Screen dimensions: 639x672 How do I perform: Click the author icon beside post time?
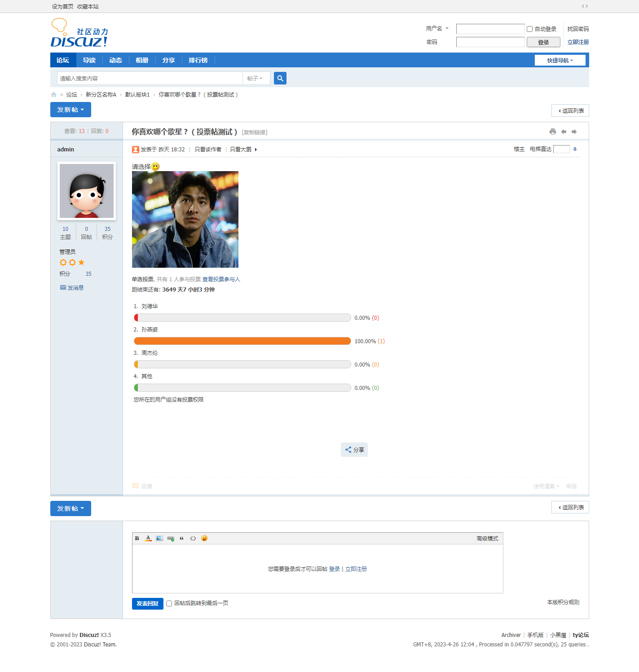coord(136,150)
